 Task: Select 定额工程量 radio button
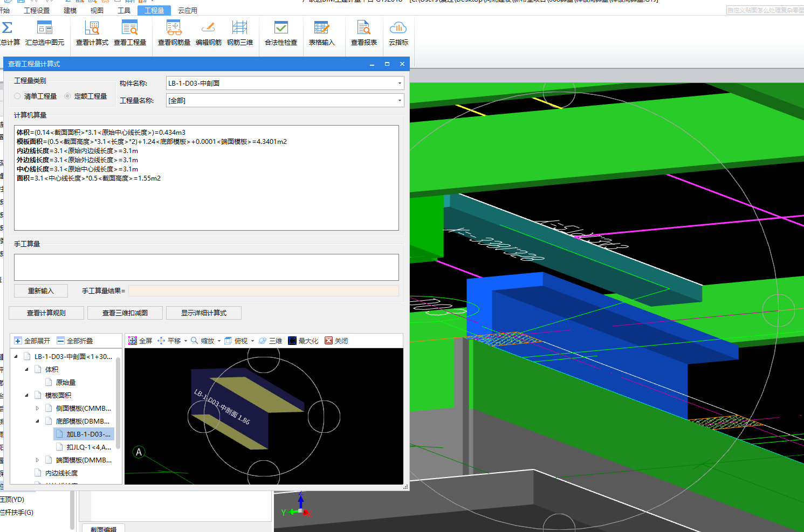(x=67, y=96)
